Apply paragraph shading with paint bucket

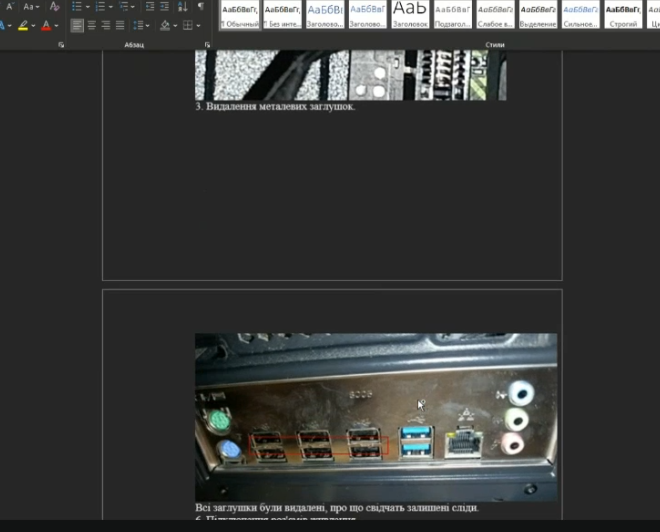click(165, 26)
